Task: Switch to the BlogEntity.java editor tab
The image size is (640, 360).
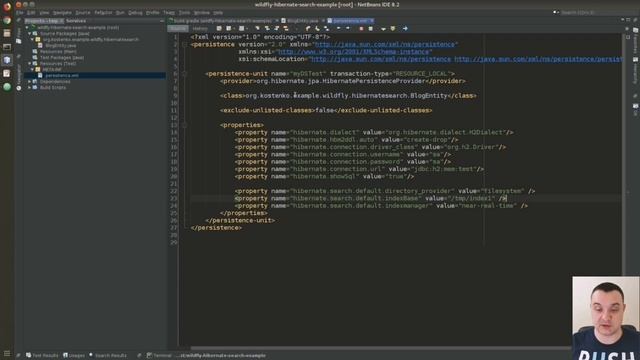Action: tap(302, 21)
